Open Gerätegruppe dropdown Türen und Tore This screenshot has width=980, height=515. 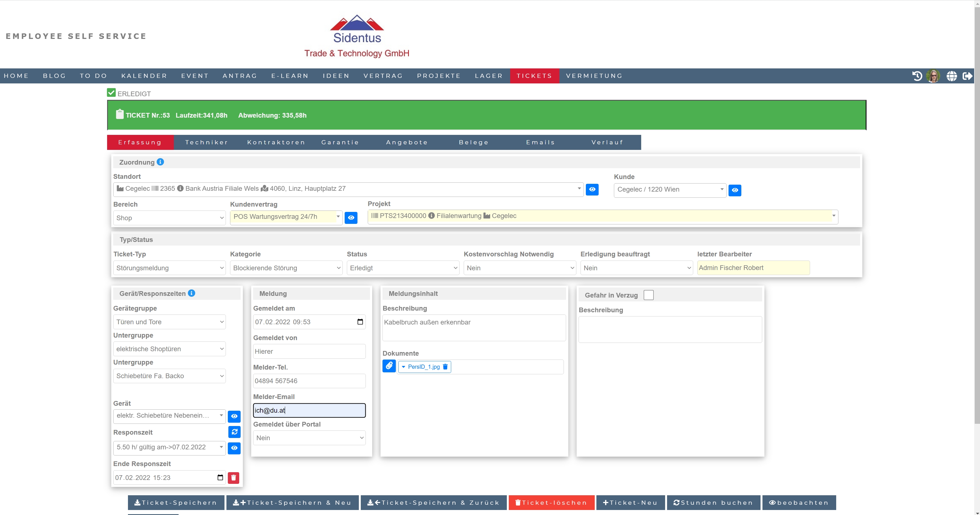tap(169, 322)
